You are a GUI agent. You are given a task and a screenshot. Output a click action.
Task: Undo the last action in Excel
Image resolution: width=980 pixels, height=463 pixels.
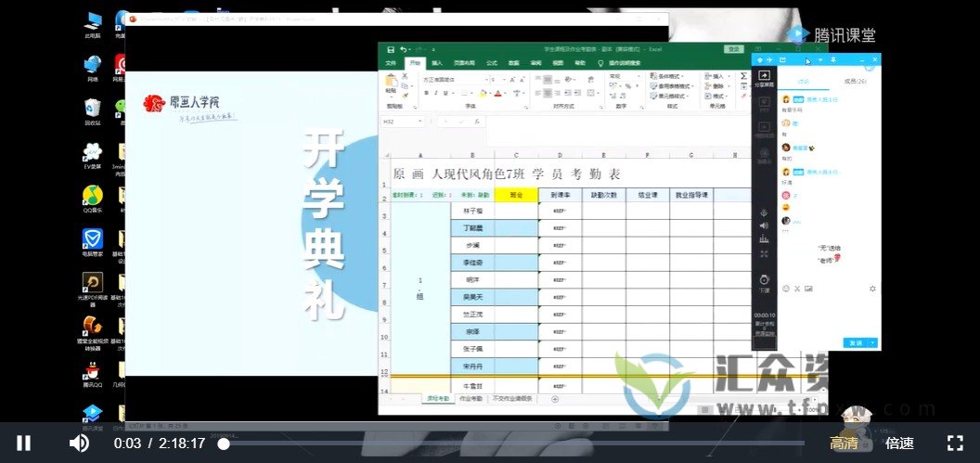point(404,49)
